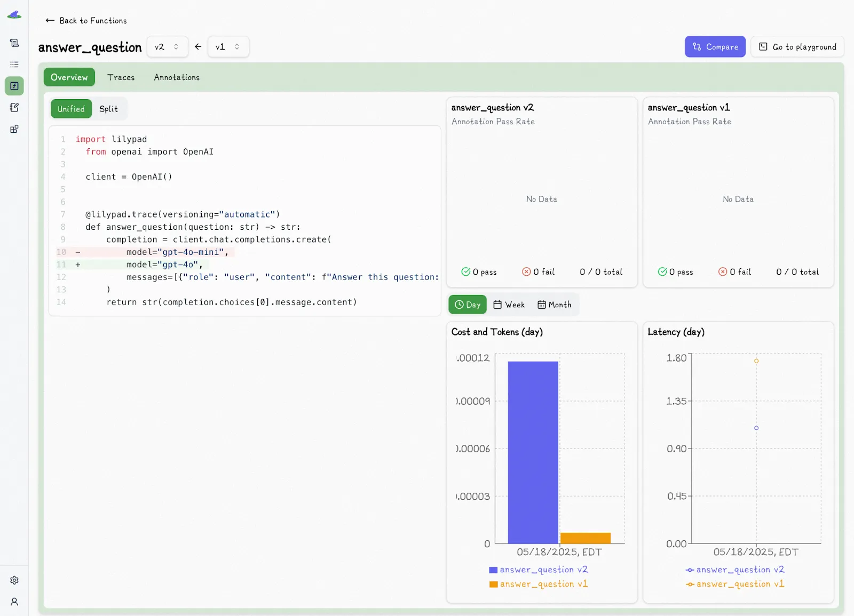The width and height of the screenshot is (854, 616).
Task: Click the Lilypad frog logo
Action: (x=14, y=15)
